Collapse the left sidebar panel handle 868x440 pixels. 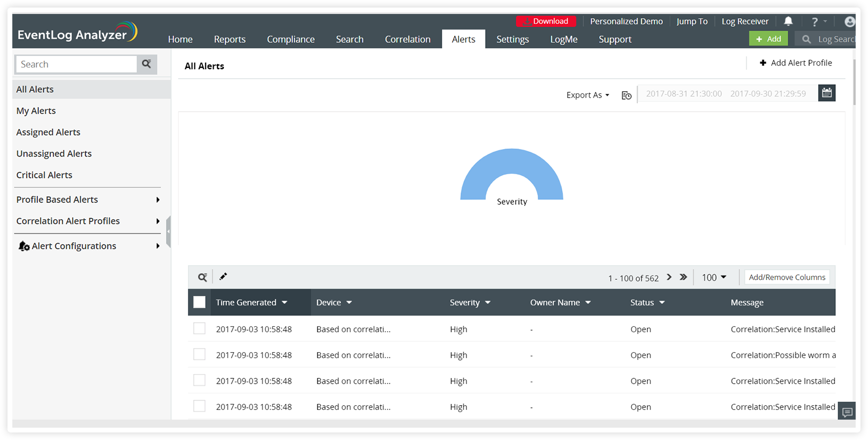(x=169, y=232)
